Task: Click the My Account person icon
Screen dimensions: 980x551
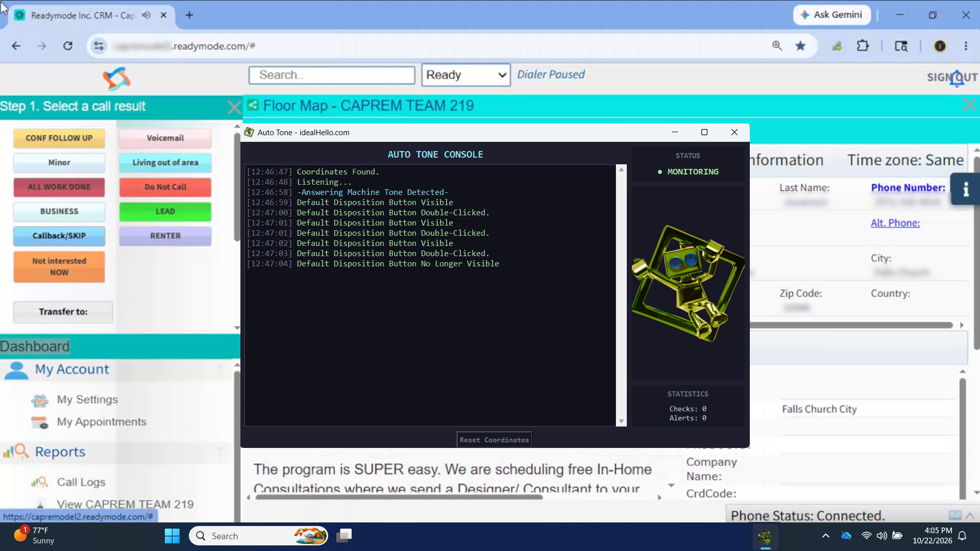Action: pos(16,370)
